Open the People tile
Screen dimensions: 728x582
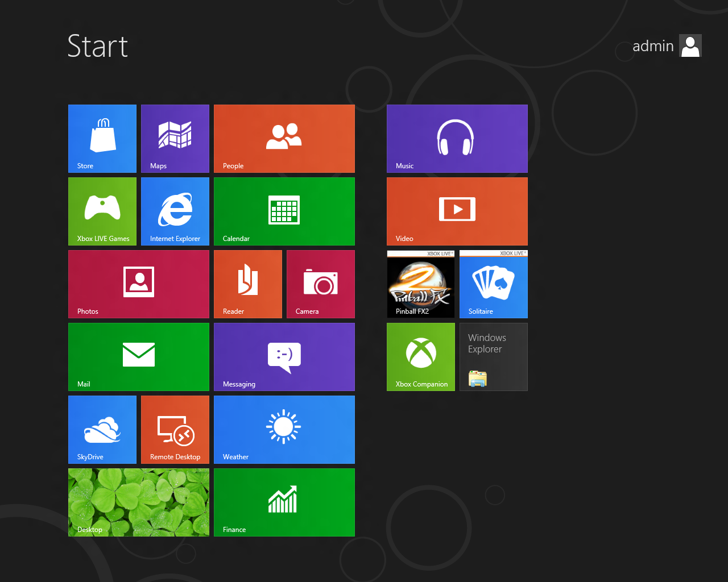click(284, 139)
